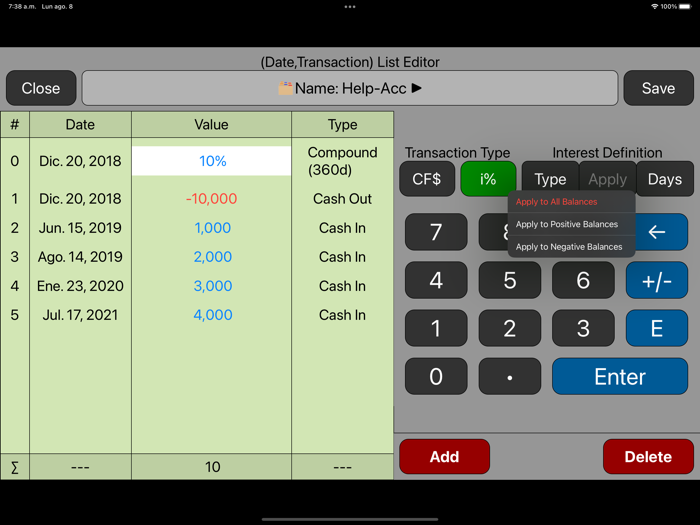Tap the E exponent key

point(657,329)
